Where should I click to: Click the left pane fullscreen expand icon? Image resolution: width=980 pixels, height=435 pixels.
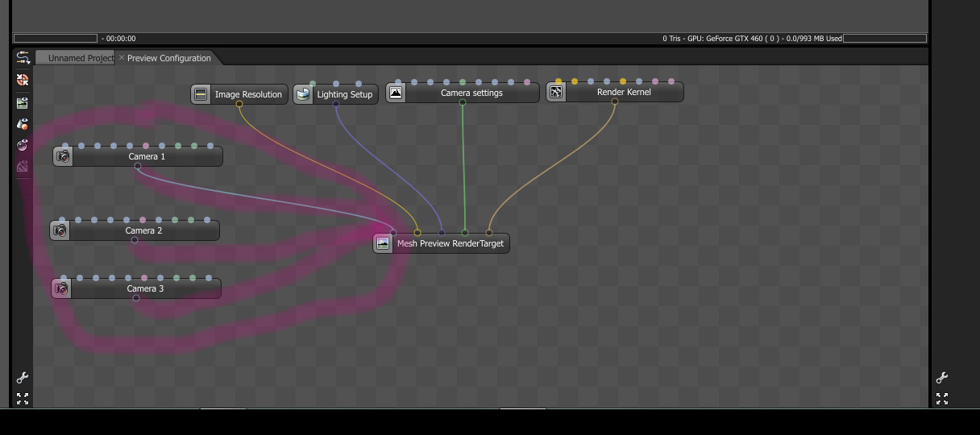(x=23, y=398)
